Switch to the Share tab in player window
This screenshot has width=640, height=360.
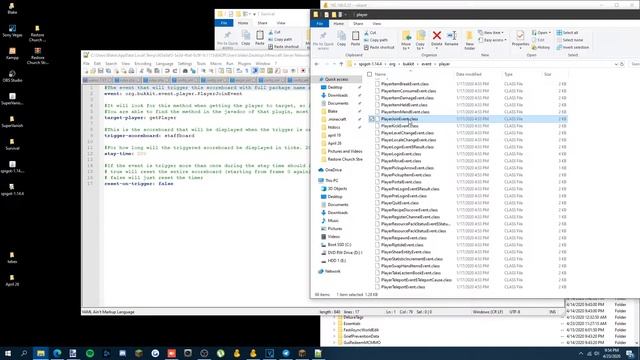pos(358,24)
